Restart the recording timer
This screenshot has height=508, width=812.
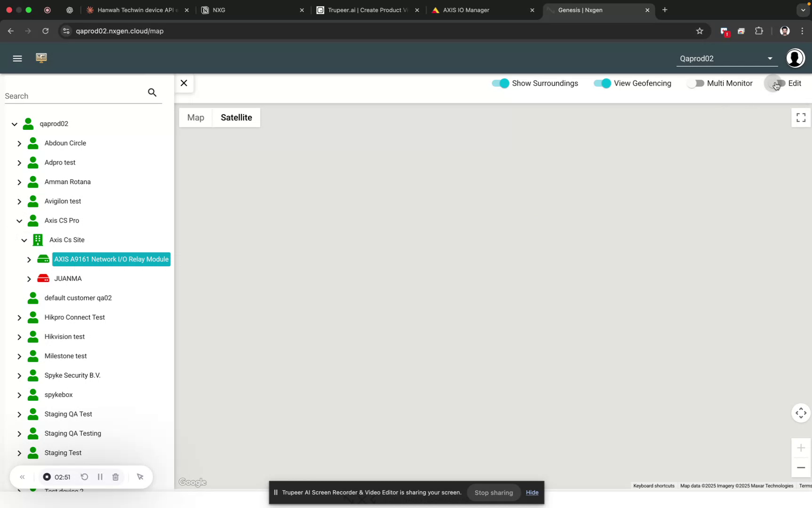coord(84,476)
